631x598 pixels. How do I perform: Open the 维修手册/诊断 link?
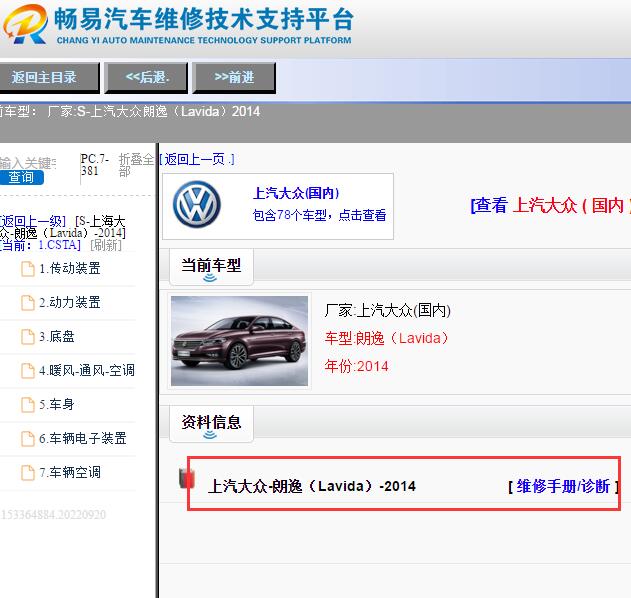pyautogui.click(x=563, y=487)
